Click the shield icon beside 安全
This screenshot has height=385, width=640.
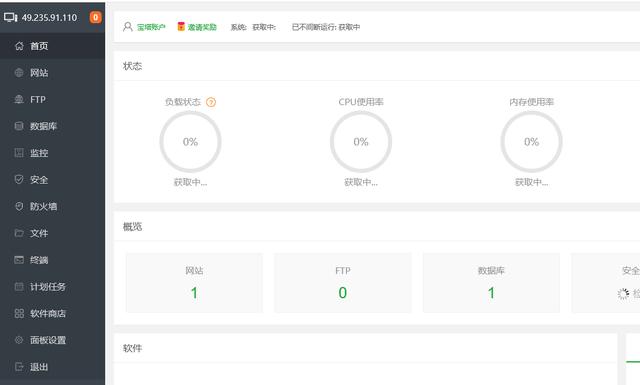click(19, 180)
